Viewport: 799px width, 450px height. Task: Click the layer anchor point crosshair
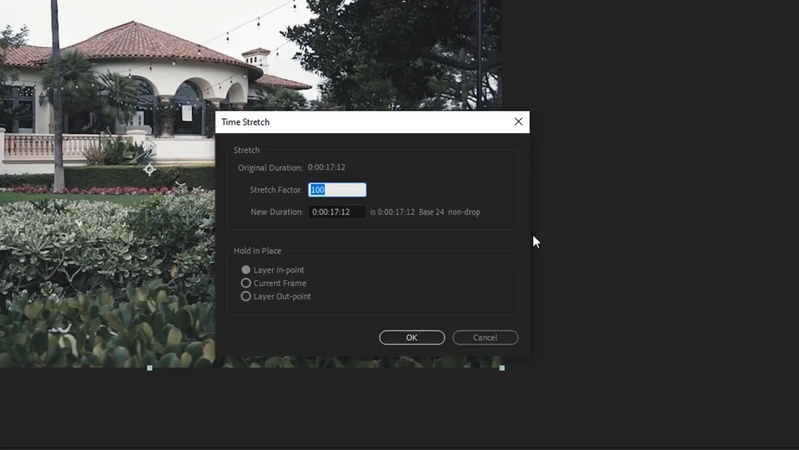click(149, 169)
